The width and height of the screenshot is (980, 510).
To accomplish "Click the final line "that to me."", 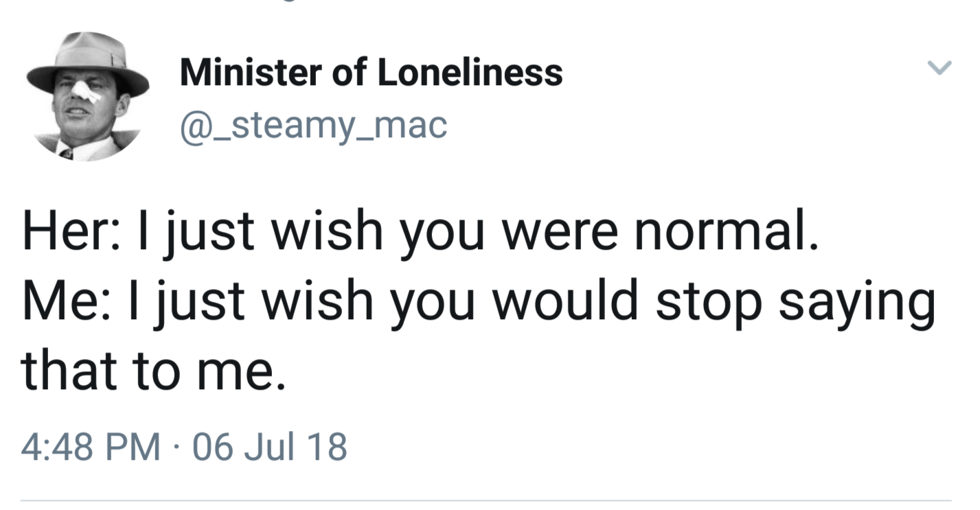I will click(x=152, y=371).
